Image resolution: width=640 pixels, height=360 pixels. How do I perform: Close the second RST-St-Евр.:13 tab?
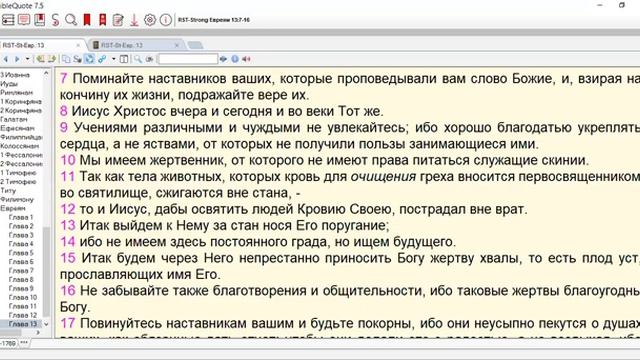[x=177, y=45]
